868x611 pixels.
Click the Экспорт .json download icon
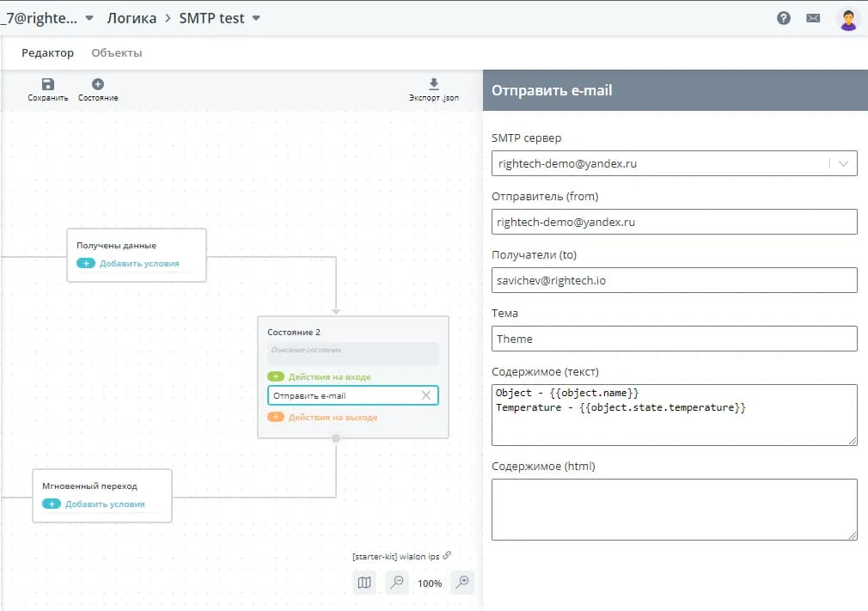tap(433, 84)
